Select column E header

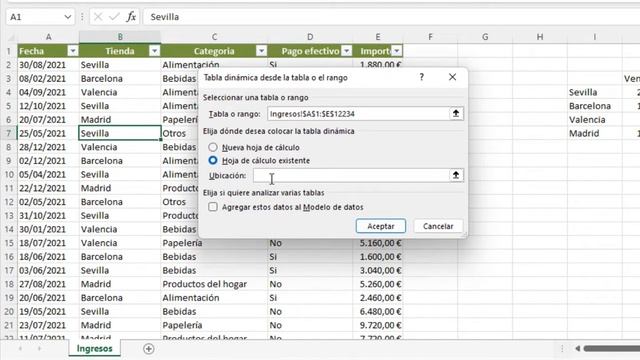pos(378,37)
